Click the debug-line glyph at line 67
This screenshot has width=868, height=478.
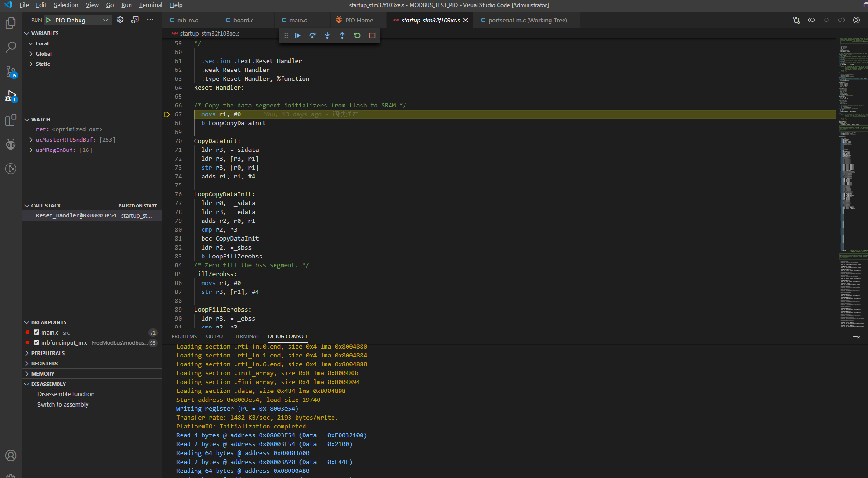167,114
